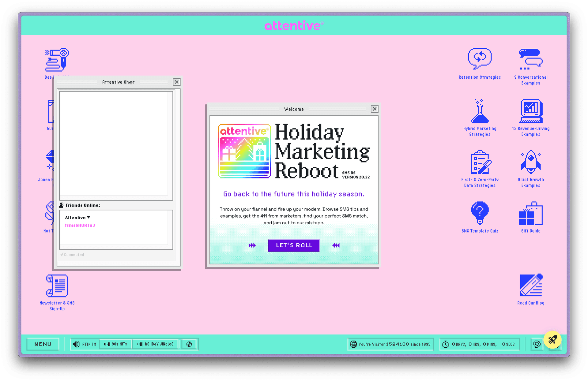This screenshot has width=588, height=381.
Task: Click the attentive logo in top banner
Action: (x=294, y=26)
